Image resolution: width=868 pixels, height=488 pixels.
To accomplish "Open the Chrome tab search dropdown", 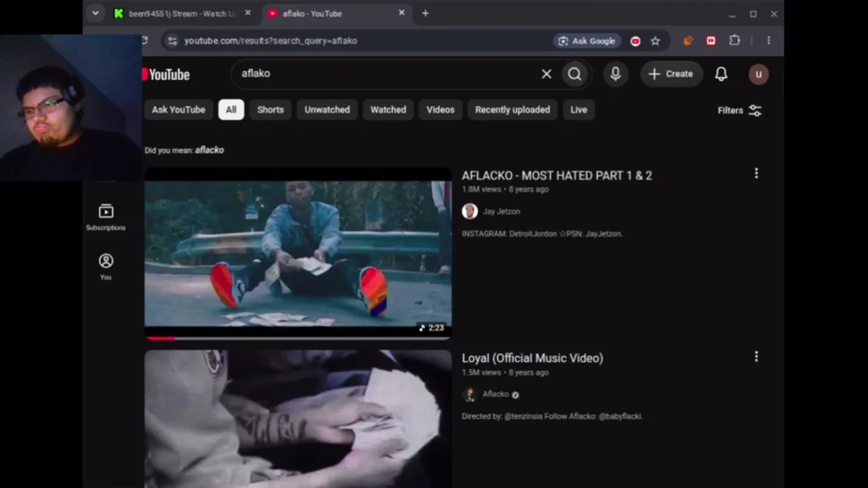I will pyautogui.click(x=96, y=14).
